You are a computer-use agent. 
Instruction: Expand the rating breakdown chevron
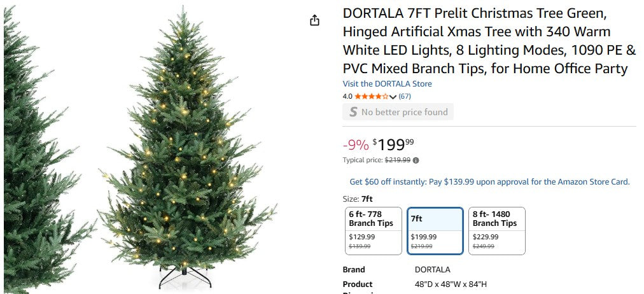[393, 97]
